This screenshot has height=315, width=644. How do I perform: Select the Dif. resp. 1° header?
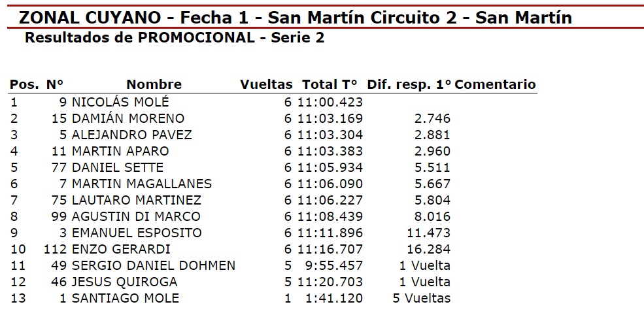pyautogui.click(x=409, y=84)
